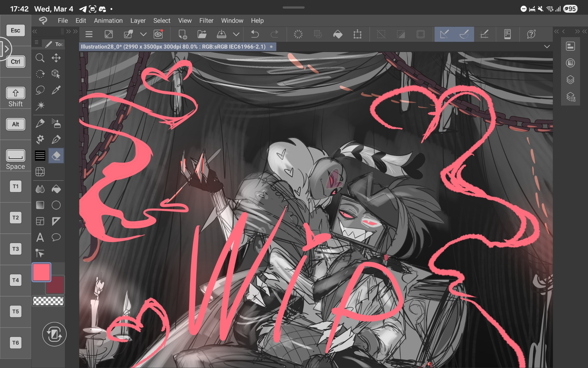Screen dimensions: 588x368
Task: Select the Eyedropper tool
Action: point(56,90)
